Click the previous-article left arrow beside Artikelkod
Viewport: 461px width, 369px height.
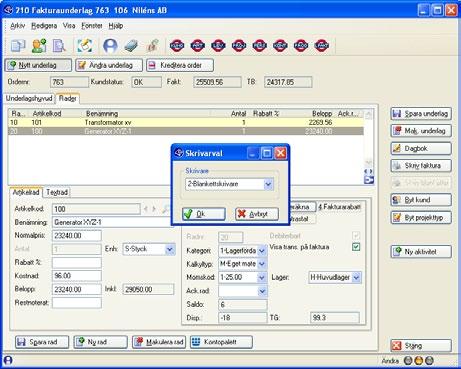click(x=146, y=209)
